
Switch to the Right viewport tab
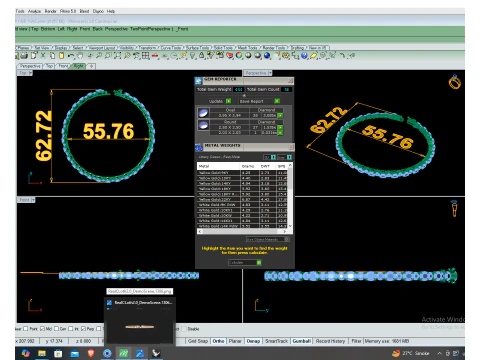79,66
